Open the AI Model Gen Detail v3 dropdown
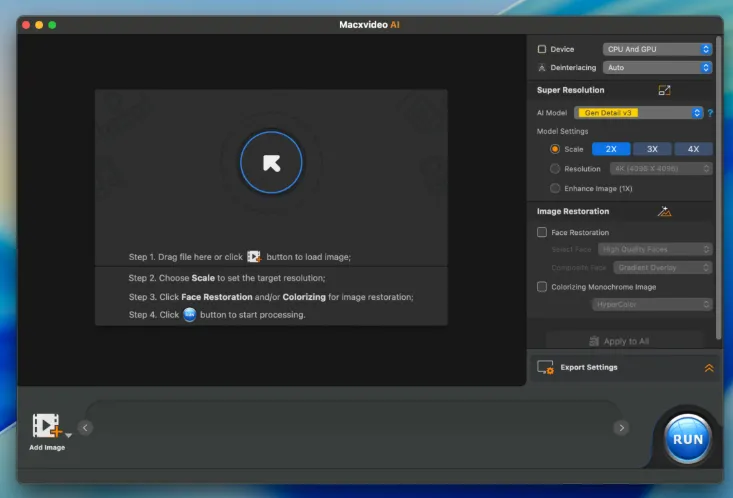This screenshot has width=733, height=498. pyautogui.click(x=639, y=113)
